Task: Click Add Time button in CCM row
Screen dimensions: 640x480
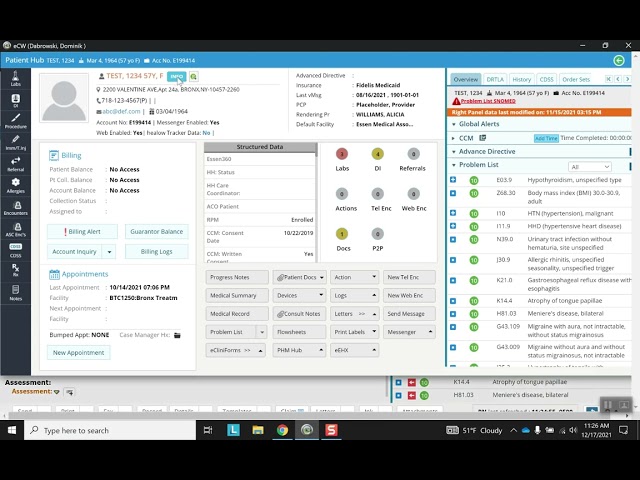Action: click(x=546, y=138)
